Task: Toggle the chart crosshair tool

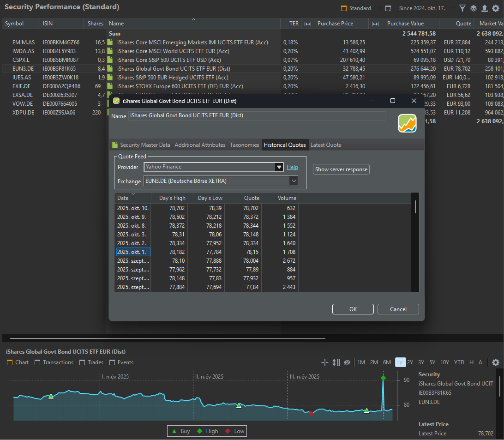Action: pos(324,362)
